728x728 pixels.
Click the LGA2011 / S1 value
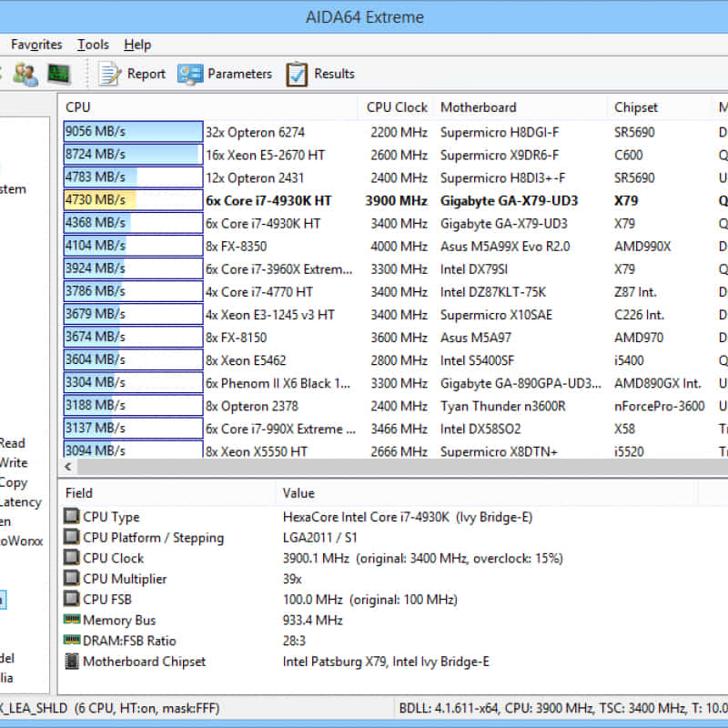pyautogui.click(x=320, y=538)
